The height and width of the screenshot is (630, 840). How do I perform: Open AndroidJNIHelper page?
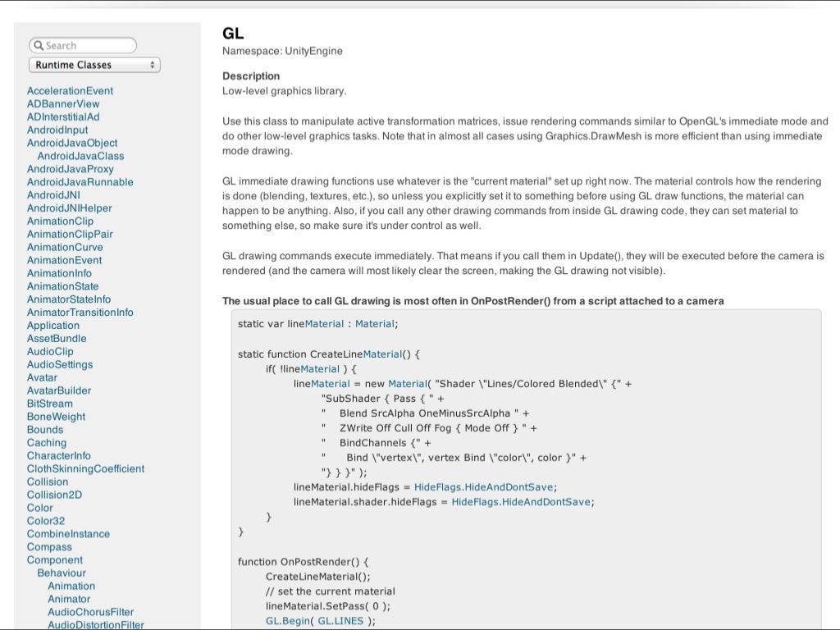coord(70,208)
